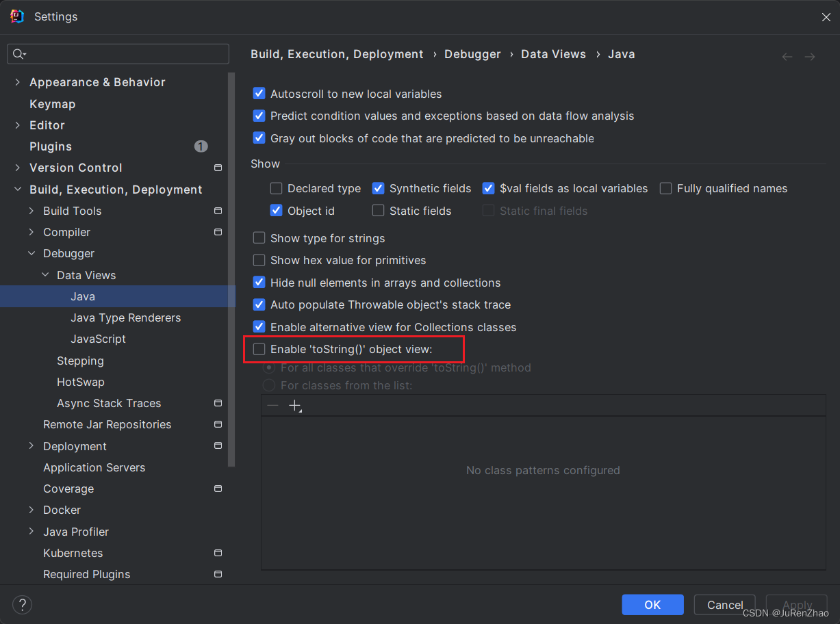The width and height of the screenshot is (840, 624).
Task: Click project-level icon beside Kubernetes
Action: [x=218, y=553]
